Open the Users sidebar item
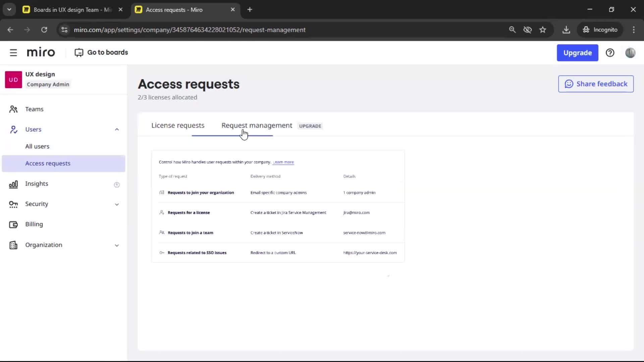This screenshot has width=644, height=362. click(33, 129)
